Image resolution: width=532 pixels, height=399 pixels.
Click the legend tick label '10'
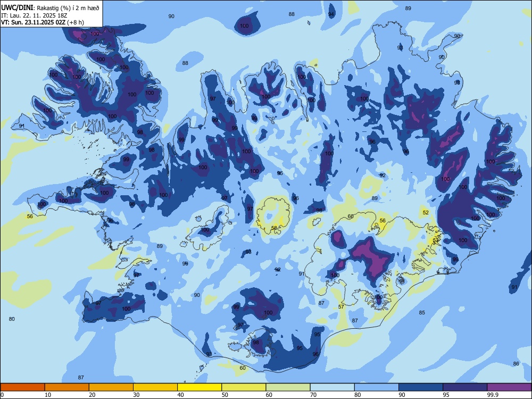click(x=48, y=395)
